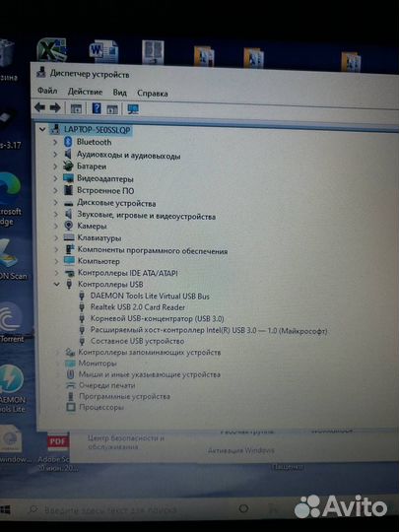
Task: Expand the Дисковые устройства category
Action: tap(55, 203)
